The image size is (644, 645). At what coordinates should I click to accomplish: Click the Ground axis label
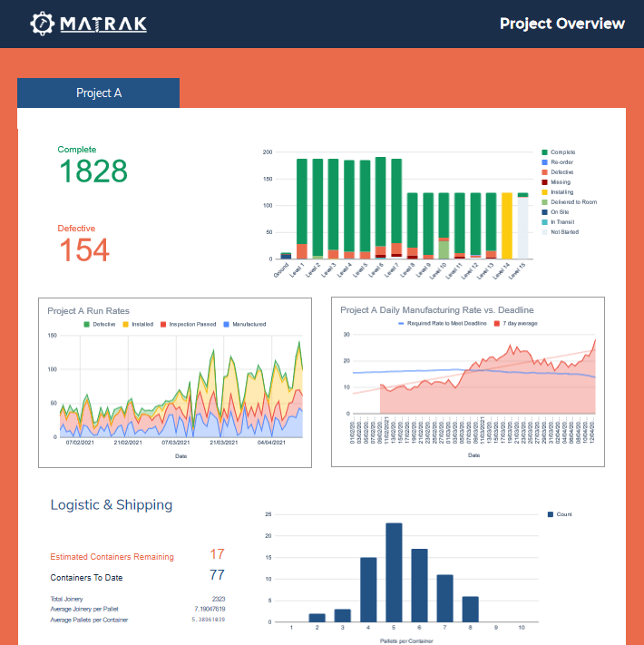[x=281, y=270]
